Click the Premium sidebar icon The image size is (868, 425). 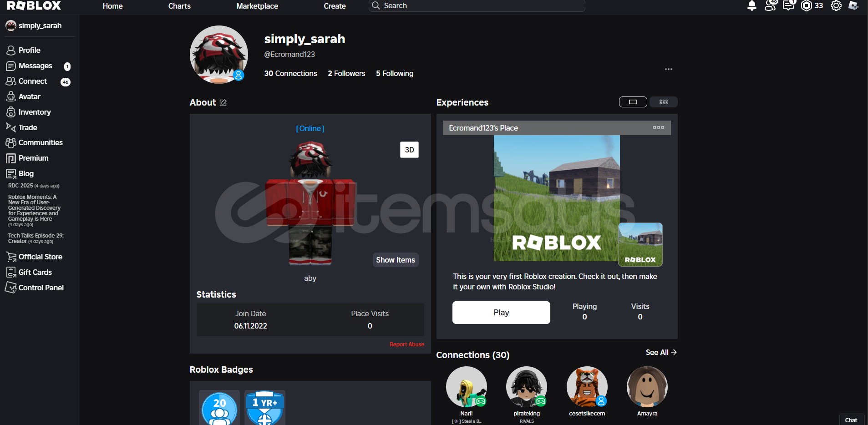11,158
